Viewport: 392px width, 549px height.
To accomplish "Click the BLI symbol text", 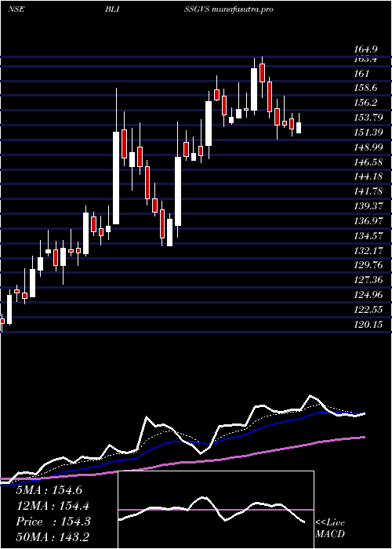I will (112, 9).
